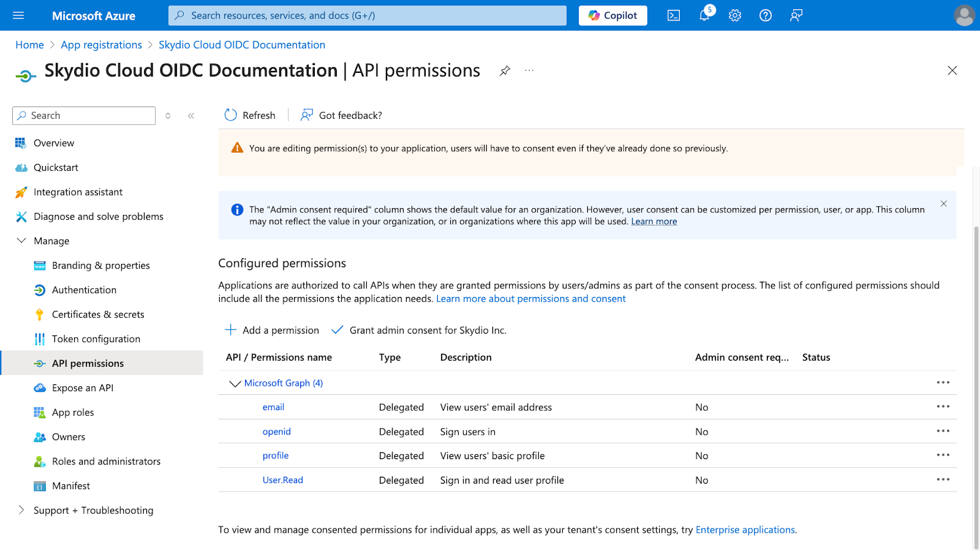980x551 pixels.
Task: Pin this page with the pin icon
Action: click(x=505, y=71)
